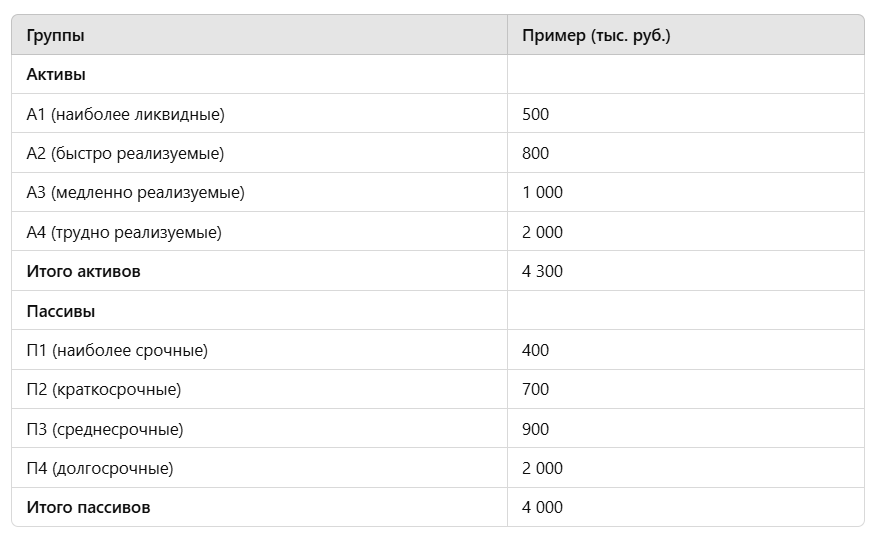
Task: Click the value 800 for А2
Action: (535, 153)
